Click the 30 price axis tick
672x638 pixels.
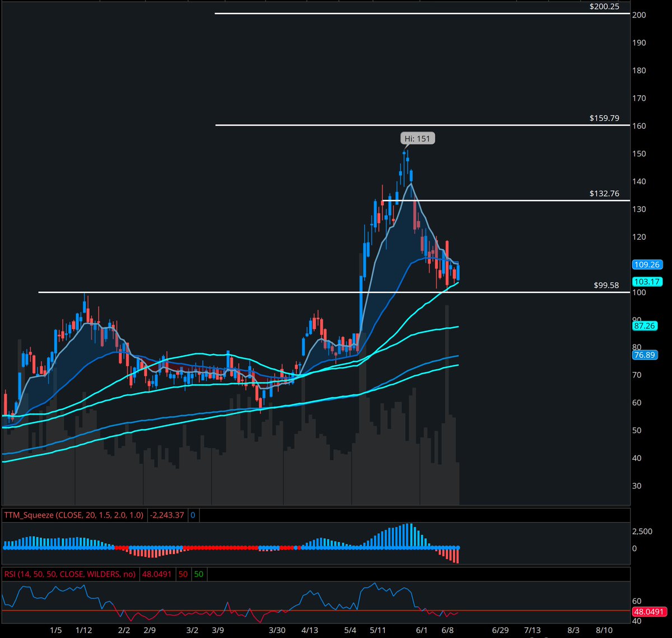(638, 486)
